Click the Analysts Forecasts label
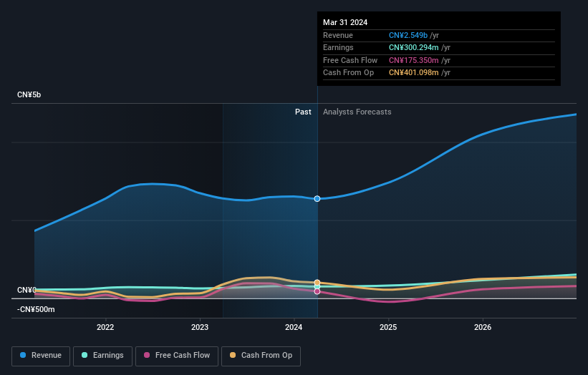Image resolution: width=588 pixels, height=375 pixels. coord(357,112)
